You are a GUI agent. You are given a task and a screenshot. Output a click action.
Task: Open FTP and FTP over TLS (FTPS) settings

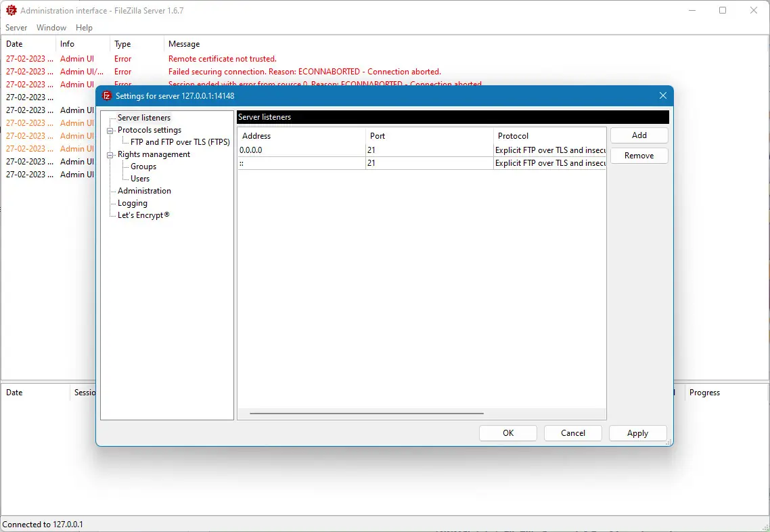[180, 142]
